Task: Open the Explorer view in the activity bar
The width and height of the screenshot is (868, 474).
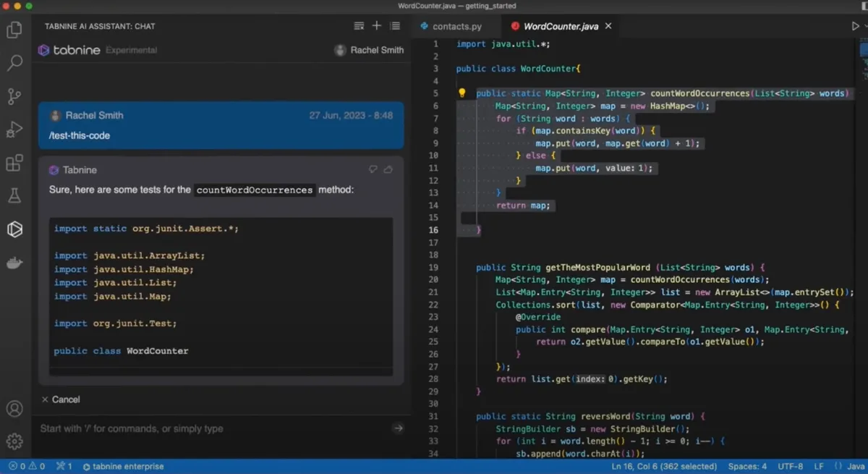Action: pyautogui.click(x=14, y=30)
